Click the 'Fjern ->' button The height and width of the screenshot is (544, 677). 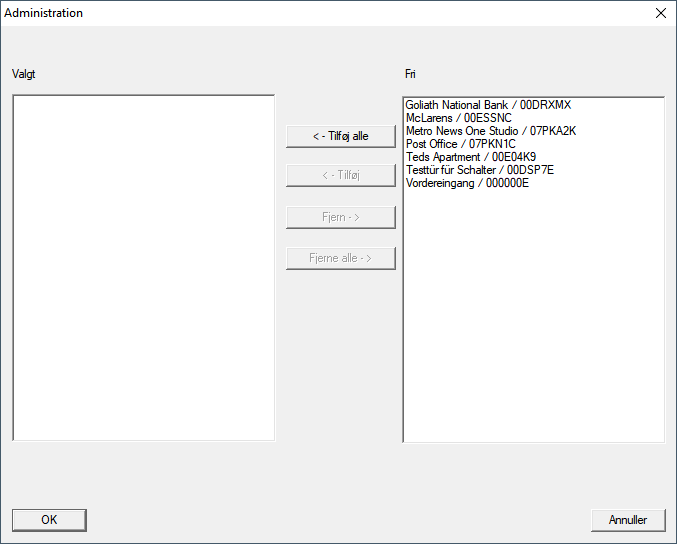click(x=340, y=217)
